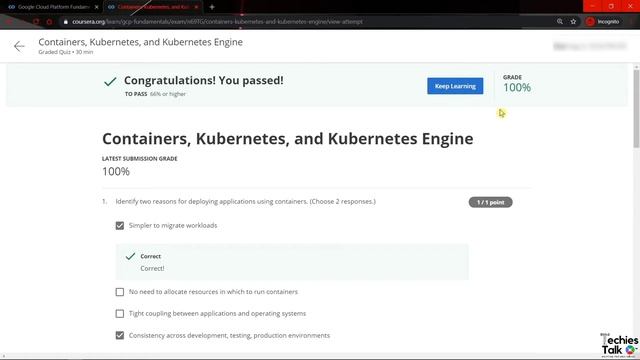Click the green check in Correct box
The image size is (640, 360).
pos(130,256)
